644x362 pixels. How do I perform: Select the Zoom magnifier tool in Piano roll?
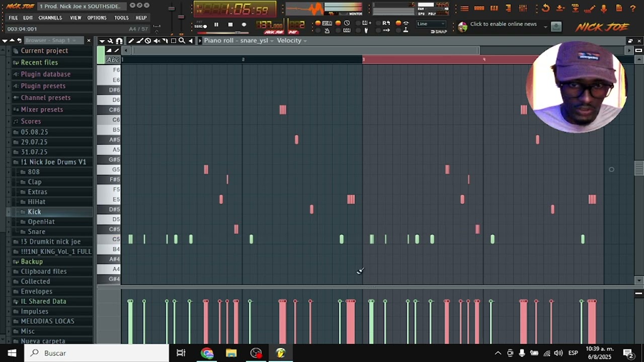[x=182, y=41]
